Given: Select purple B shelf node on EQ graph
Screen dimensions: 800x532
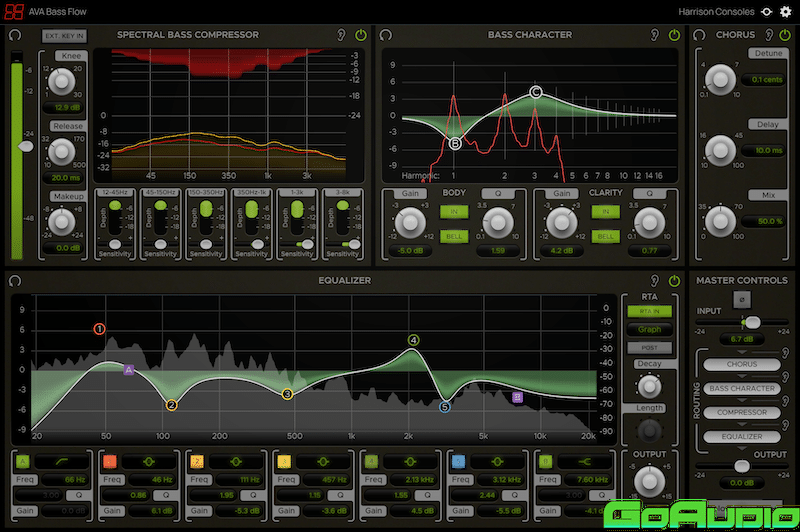Looking at the screenshot, I should tap(517, 397).
